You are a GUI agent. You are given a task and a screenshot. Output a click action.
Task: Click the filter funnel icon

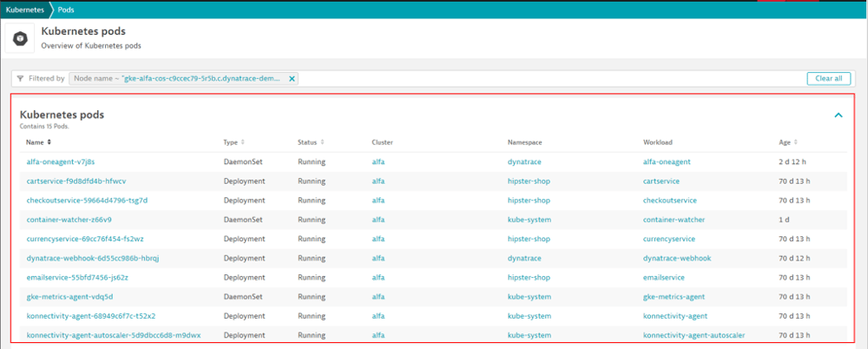click(20, 78)
